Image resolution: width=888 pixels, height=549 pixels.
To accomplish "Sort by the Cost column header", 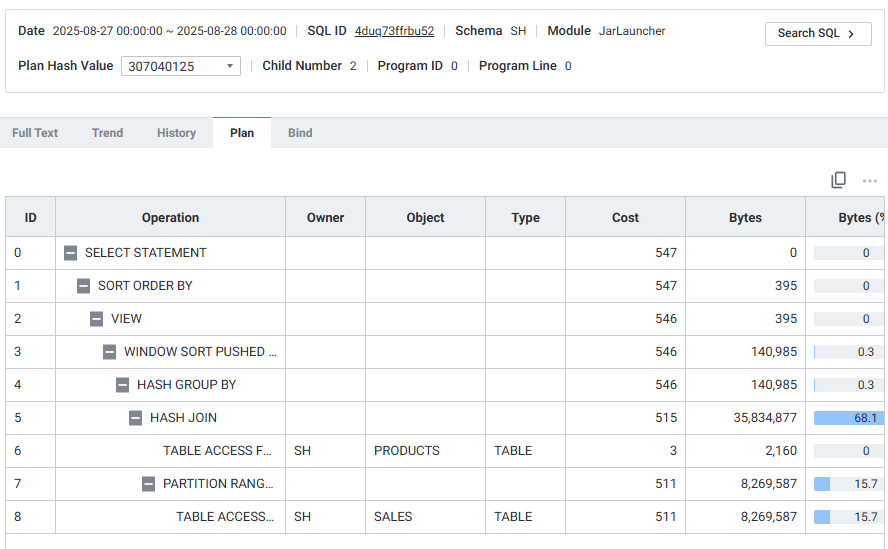I will tap(625, 218).
